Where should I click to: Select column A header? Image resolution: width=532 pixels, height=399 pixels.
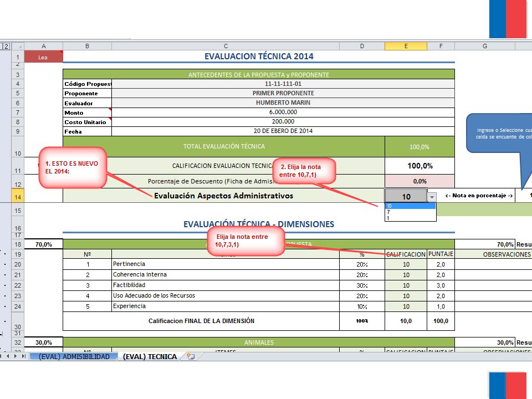[43, 46]
